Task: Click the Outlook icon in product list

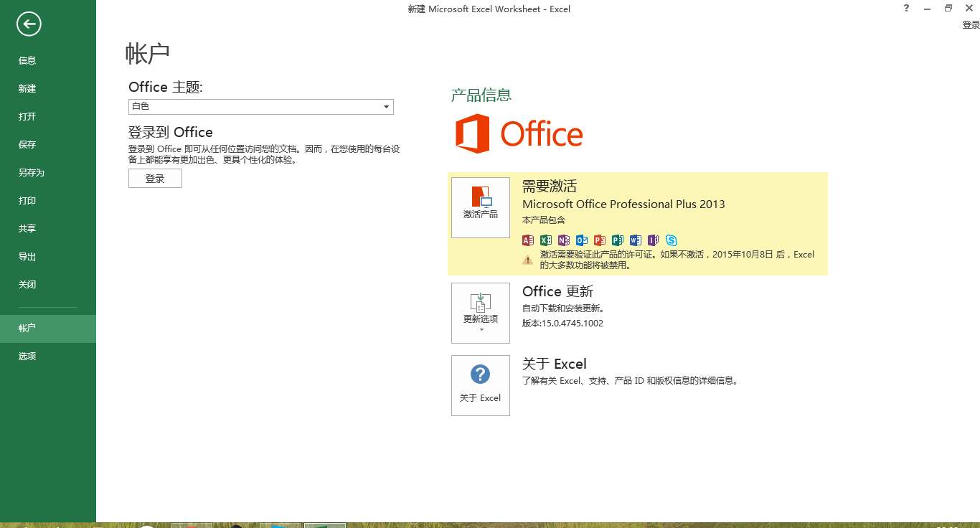Action: pos(582,240)
